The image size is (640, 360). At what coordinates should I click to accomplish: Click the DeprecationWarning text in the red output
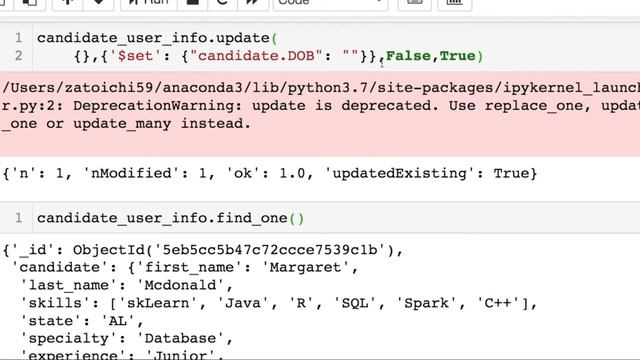[157, 106]
